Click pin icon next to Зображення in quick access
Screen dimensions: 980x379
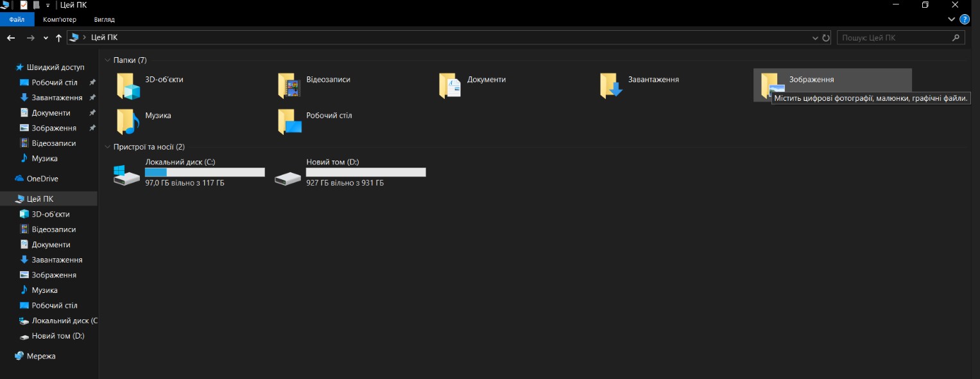pyautogui.click(x=92, y=128)
